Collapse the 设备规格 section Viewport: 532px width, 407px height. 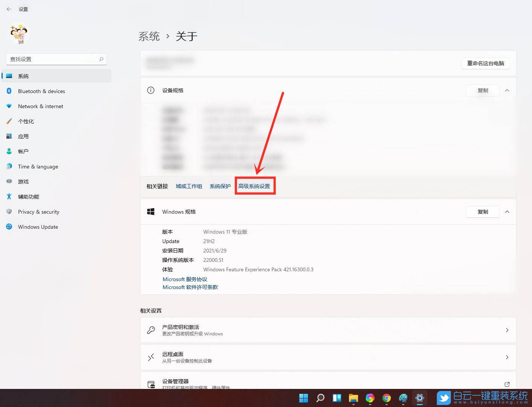pos(507,90)
